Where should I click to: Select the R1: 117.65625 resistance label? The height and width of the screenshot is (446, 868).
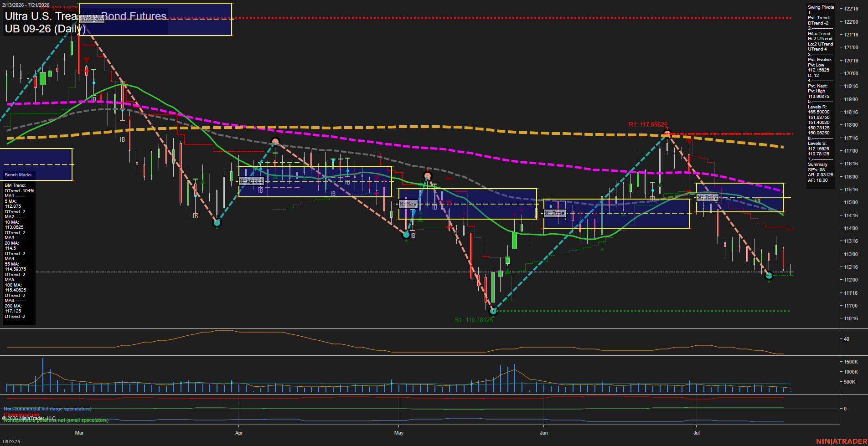point(648,124)
